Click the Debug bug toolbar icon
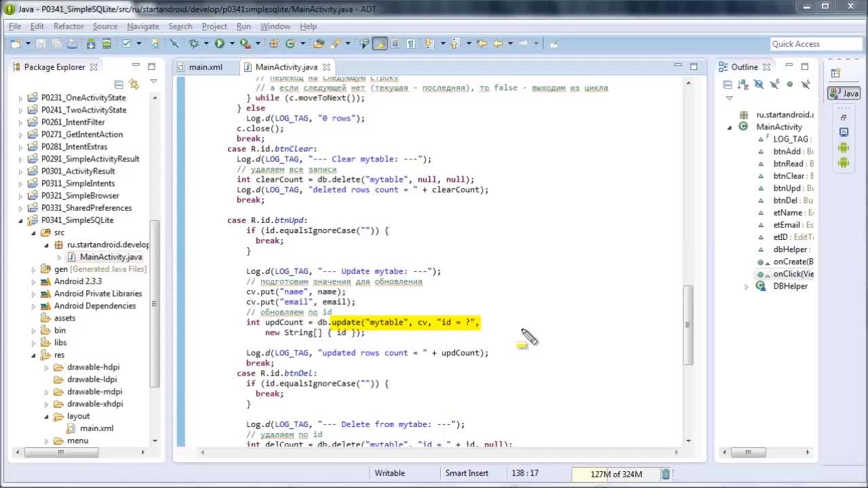Image resolution: width=868 pixels, height=488 pixels. click(x=194, y=44)
